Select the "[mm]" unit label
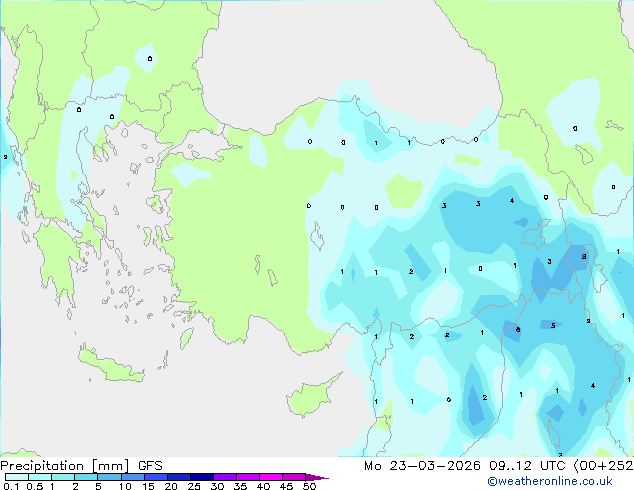Screen dimensions: 634x490 (110, 466)
